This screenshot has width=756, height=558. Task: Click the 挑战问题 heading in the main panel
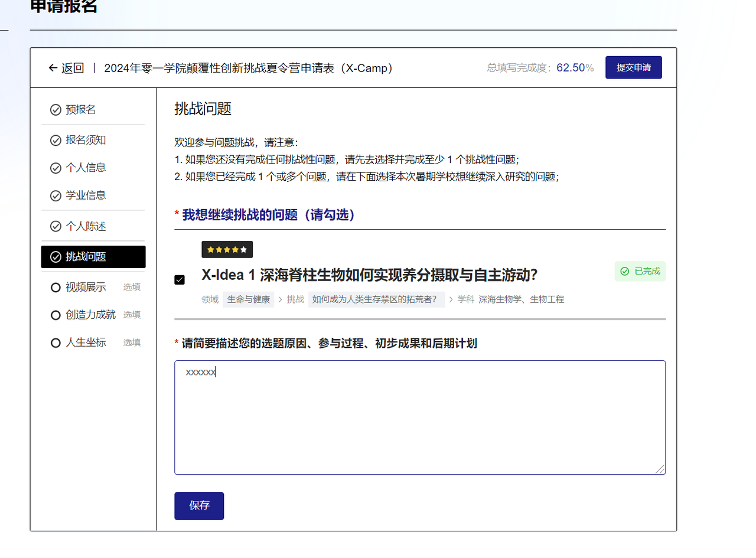(x=203, y=109)
